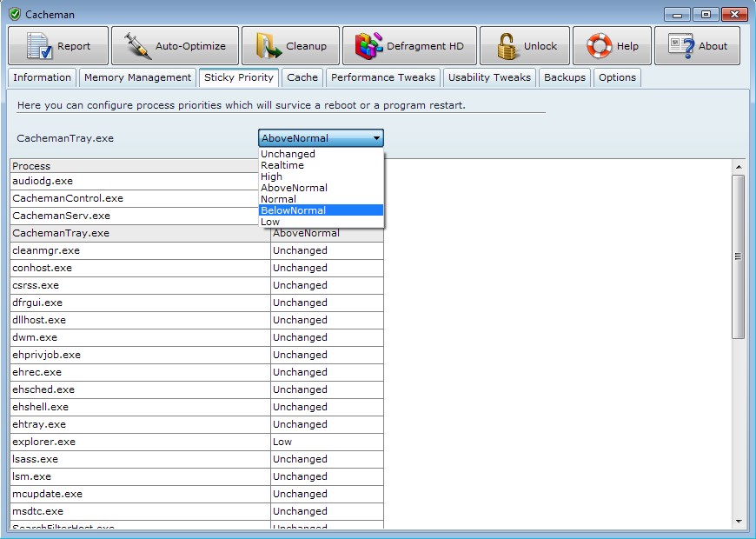Click the vertical scrollbar thumb
Viewport: 756px width, 539px height.
tap(738, 256)
